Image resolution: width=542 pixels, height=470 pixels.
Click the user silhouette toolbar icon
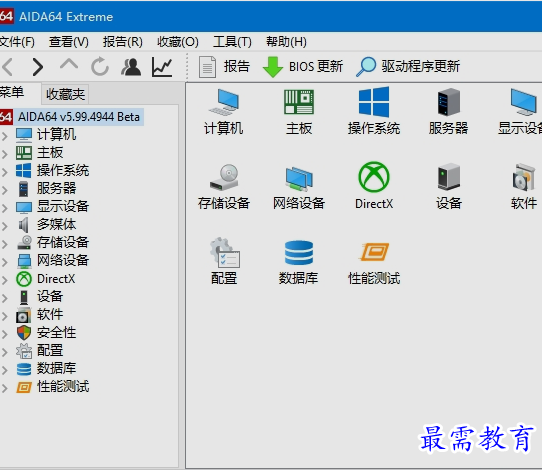click(131, 67)
